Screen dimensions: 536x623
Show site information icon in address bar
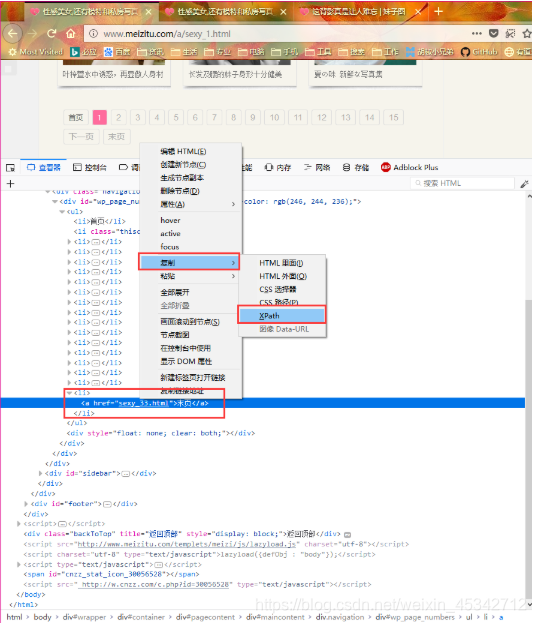(x=93, y=34)
